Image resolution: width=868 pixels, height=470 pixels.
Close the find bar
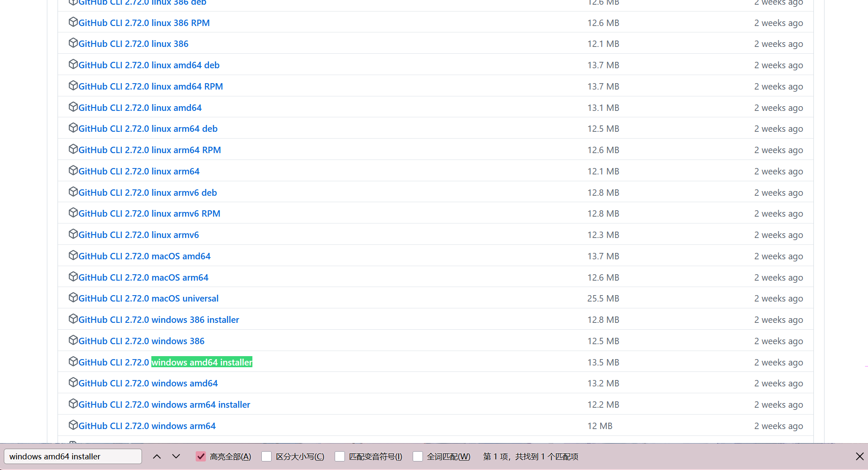coord(859,456)
